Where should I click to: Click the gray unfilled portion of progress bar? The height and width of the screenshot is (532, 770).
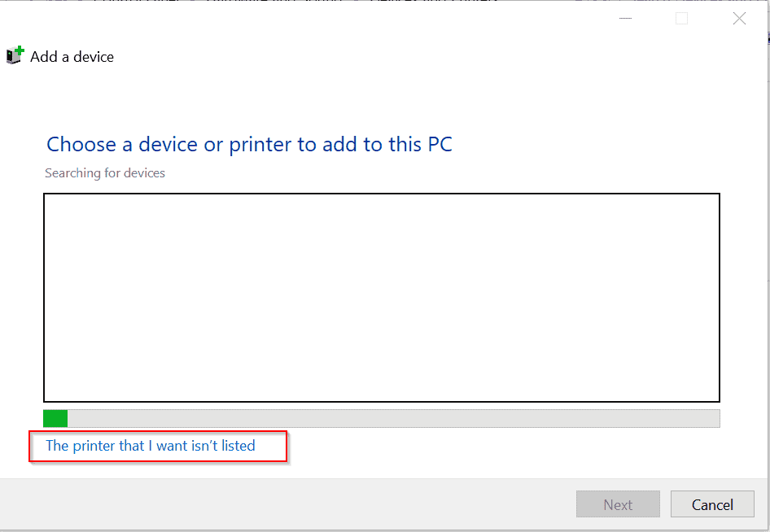pos(393,419)
